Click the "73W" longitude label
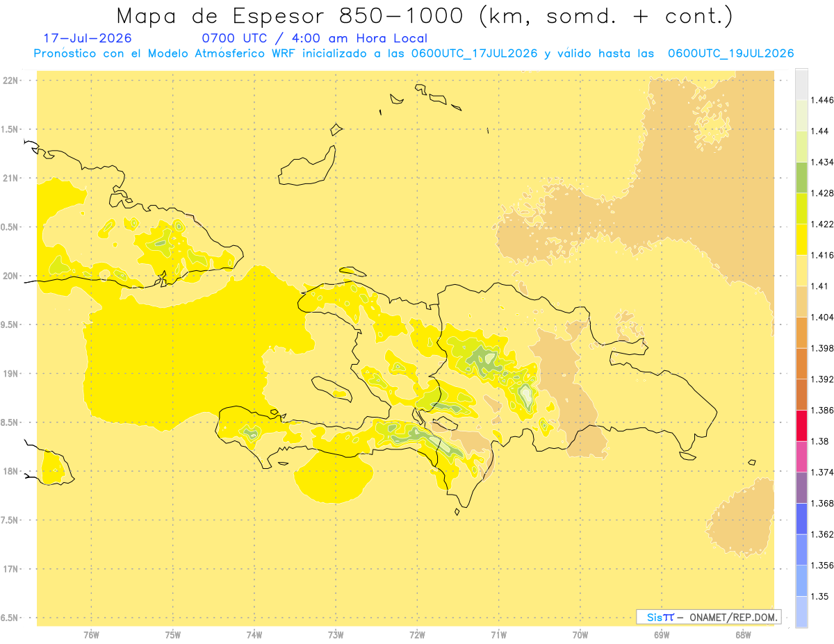 pyautogui.click(x=336, y=635)
